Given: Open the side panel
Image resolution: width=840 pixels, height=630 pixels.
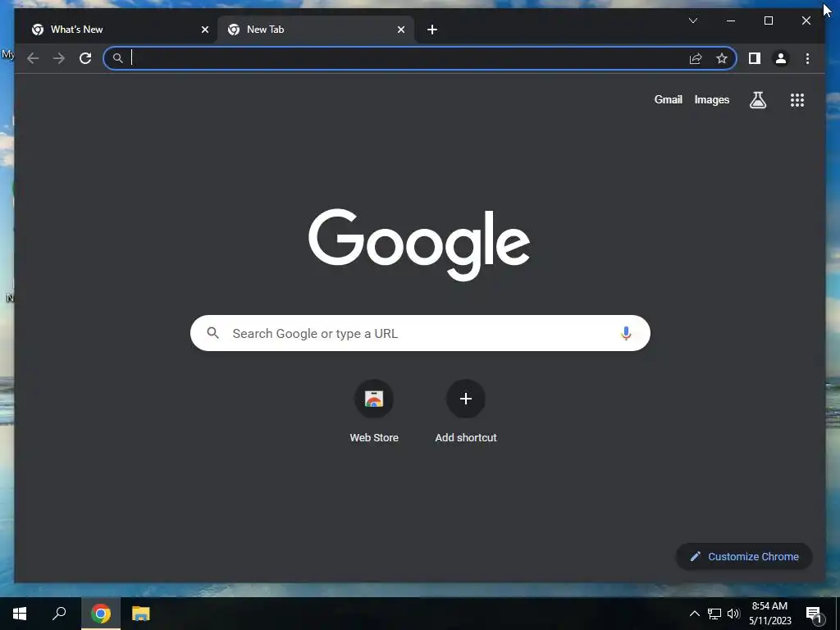Looking at the screenshot, I should click(755, 58).
